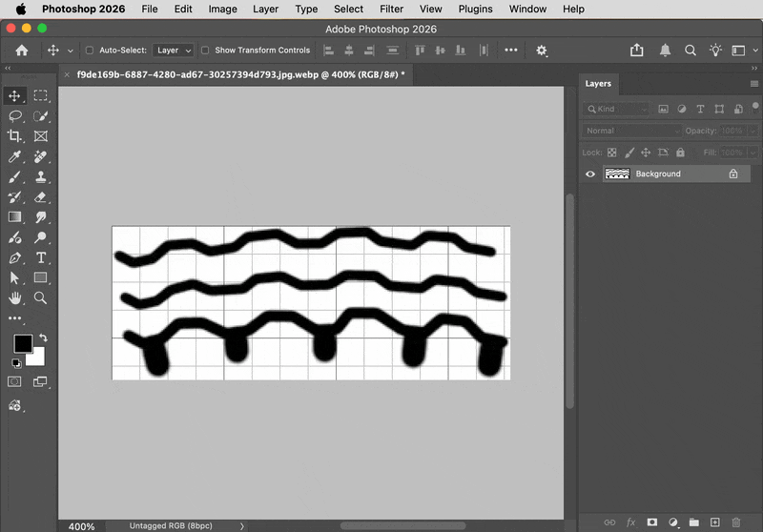Screen dimensions: 763x532
Task: Toggle Quick Mask mode
Action: [x=14, y=381]
